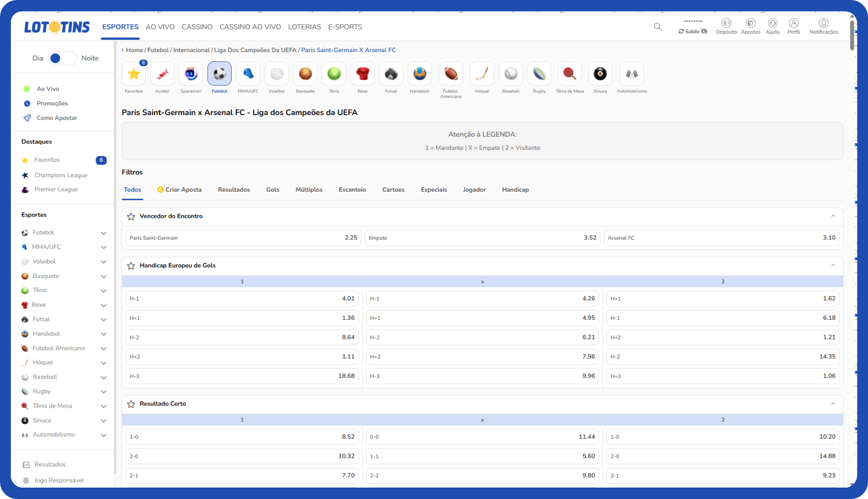Viewport: 868px width, 499px height.
Task: Select the Automobilismo icon
Action: (x=632, y=74)
